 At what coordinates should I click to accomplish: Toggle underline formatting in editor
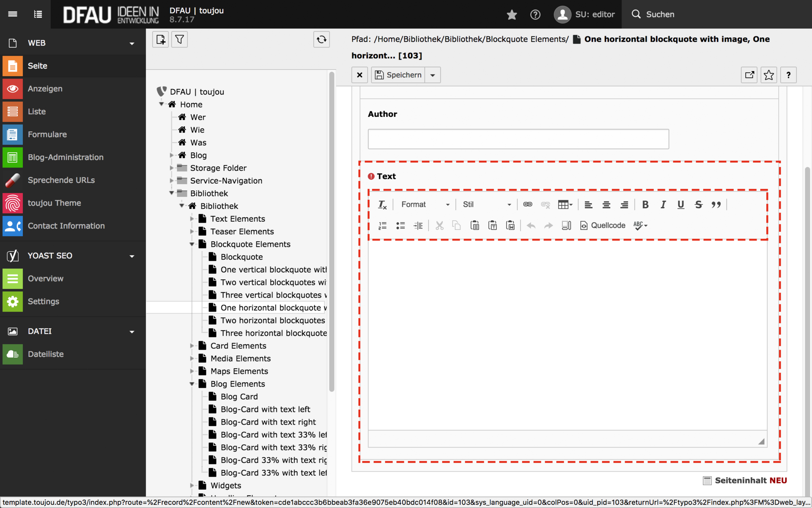coord(680,205)
